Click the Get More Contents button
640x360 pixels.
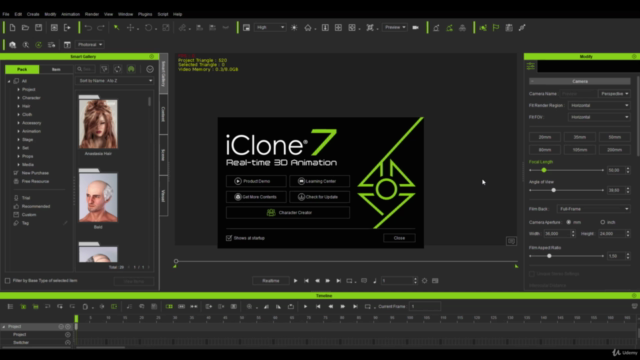256,197
